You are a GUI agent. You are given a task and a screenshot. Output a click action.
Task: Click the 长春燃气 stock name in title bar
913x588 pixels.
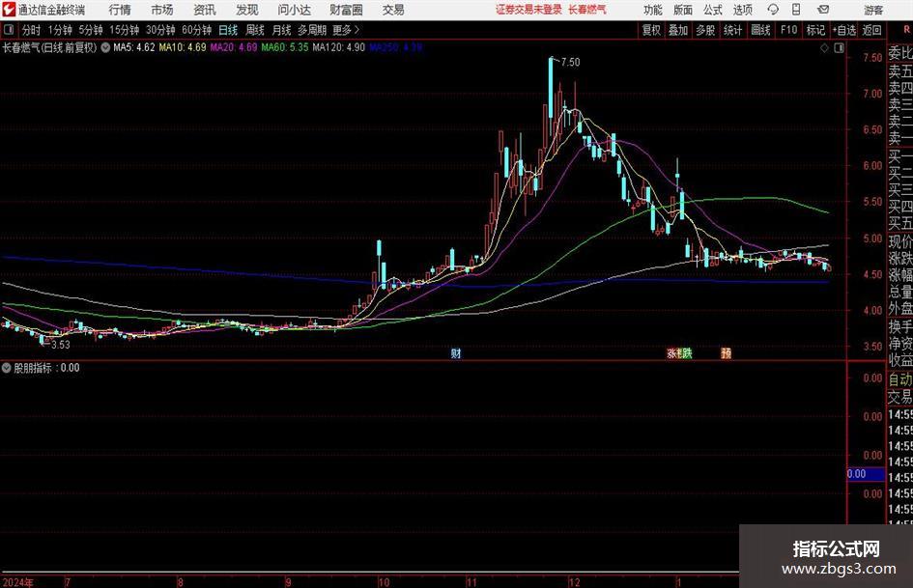[587, 10]
